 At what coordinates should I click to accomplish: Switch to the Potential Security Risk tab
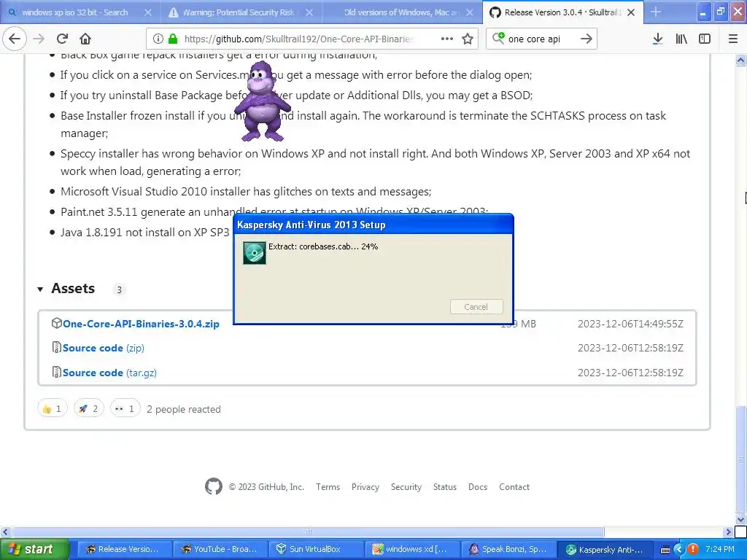tap(239, 12)
